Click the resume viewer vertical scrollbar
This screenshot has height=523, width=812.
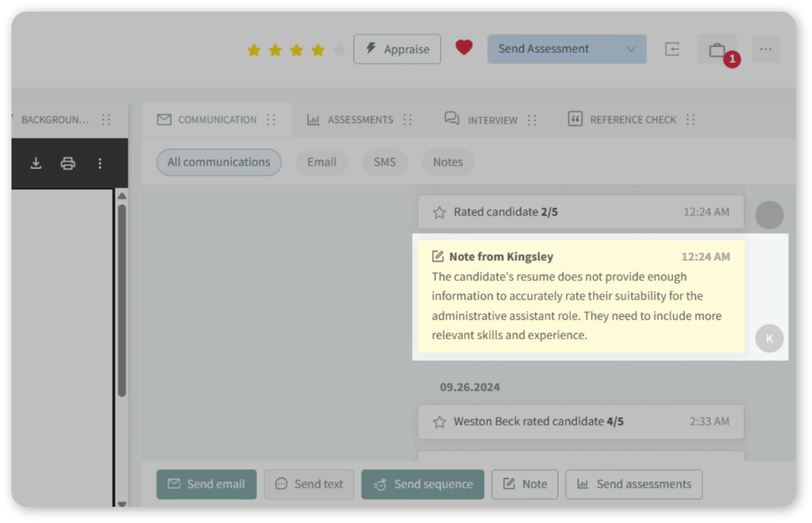click(x=122, y=300)
